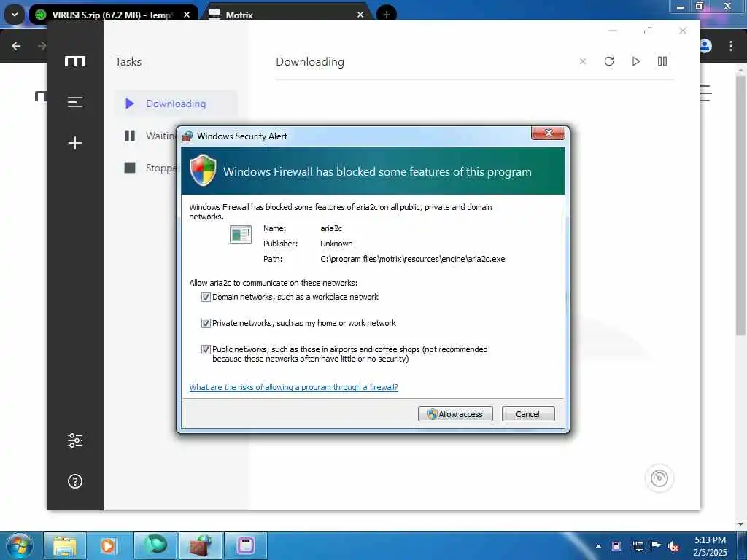
Task: Expand the browser tab search dropdown
Action: coord(15,15)
